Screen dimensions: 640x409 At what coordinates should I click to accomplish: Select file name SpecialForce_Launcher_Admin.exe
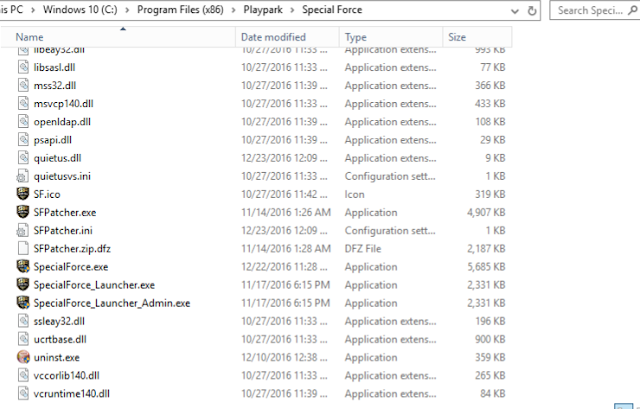point(112,303)
